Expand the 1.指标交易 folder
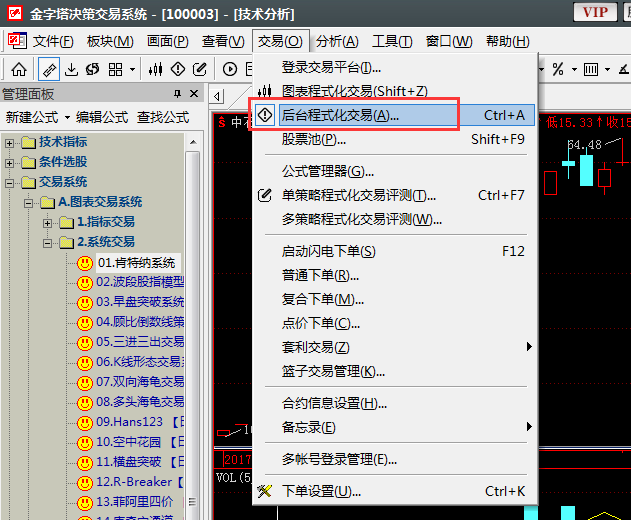 (47, 223)
